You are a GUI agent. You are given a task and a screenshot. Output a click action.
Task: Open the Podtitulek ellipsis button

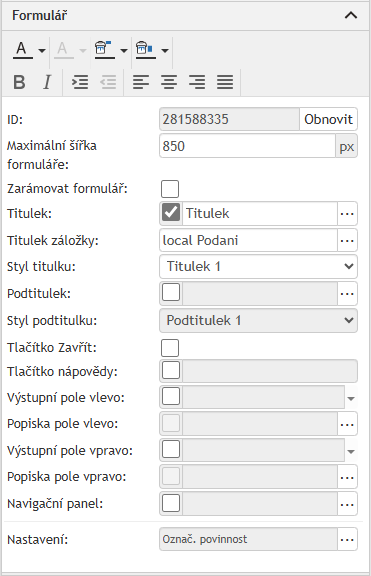click(x=347, y=294)
